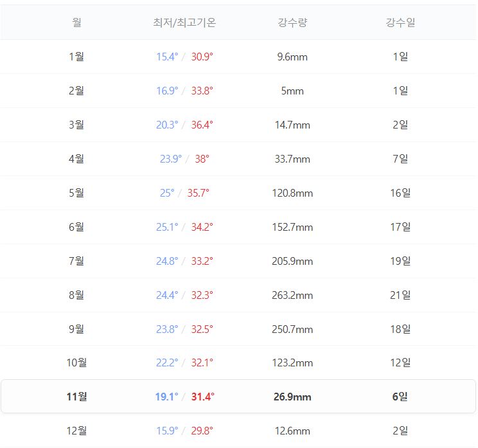
Task: Select the 1월 row label
Action: point(76,57)
